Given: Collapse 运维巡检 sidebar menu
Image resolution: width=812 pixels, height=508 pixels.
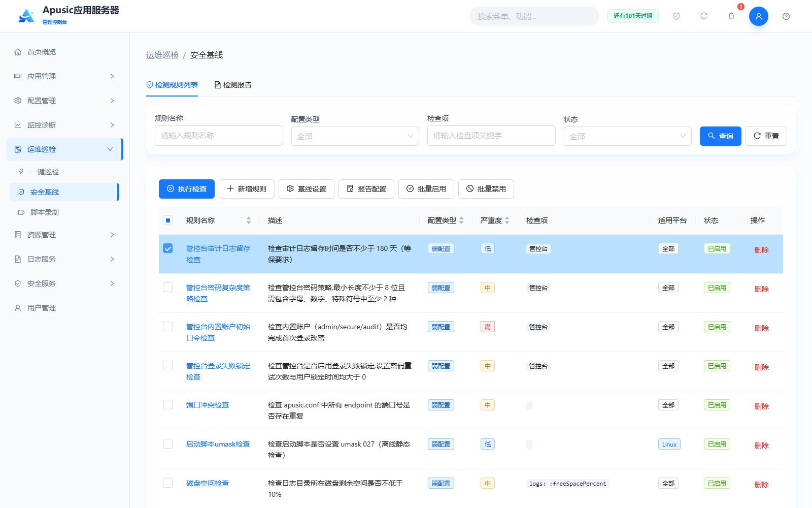Looking at the screenshot, I should tap(64, 149).
